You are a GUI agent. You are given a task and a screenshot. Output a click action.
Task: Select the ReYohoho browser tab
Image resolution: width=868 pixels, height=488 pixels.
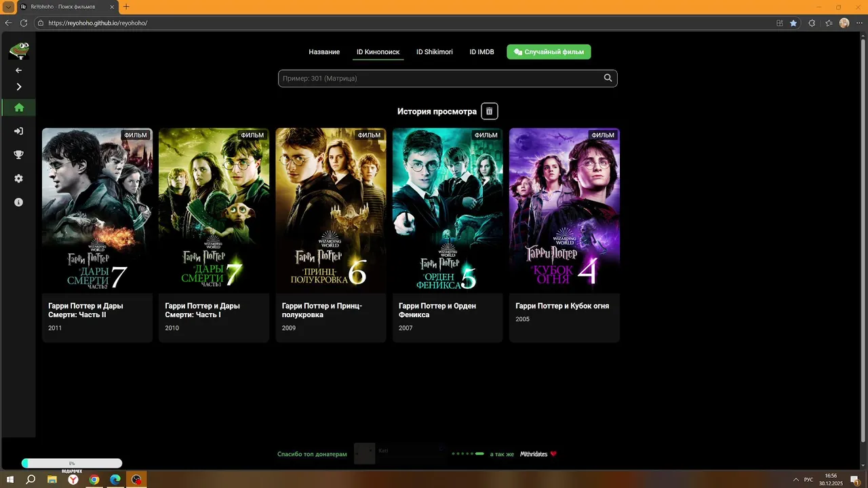click(68, 7)
